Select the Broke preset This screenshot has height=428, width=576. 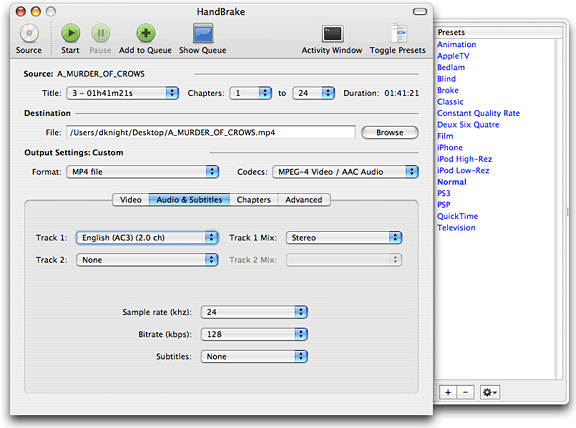448,90
